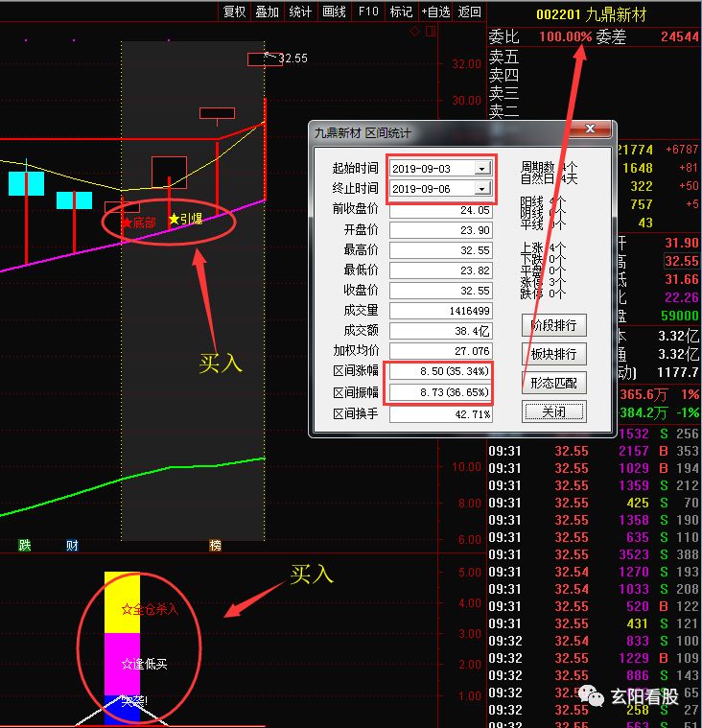702x728 pixels.
Task: Click the 成交额 value field 38.4亿
Action: click(440, 331)
